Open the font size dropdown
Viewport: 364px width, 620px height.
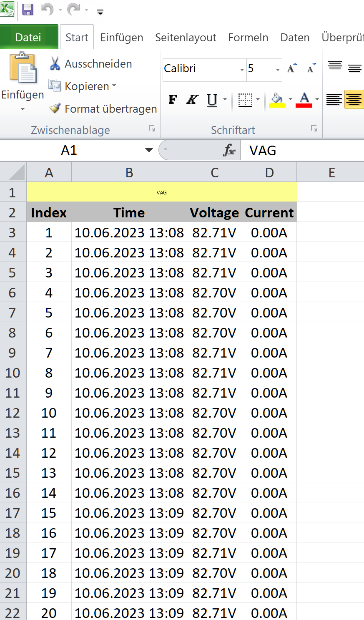[278, 69]
